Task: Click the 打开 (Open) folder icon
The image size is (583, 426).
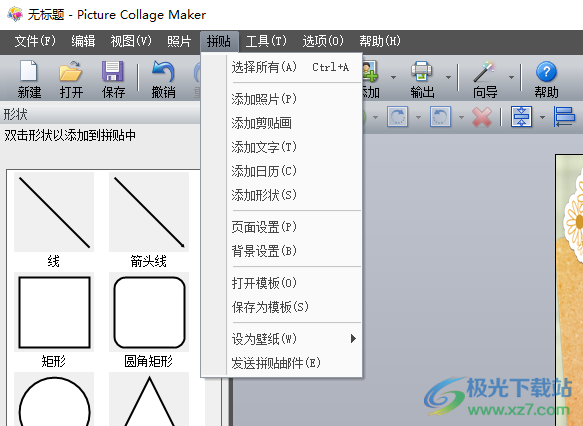Action: [x=71, y=71]
